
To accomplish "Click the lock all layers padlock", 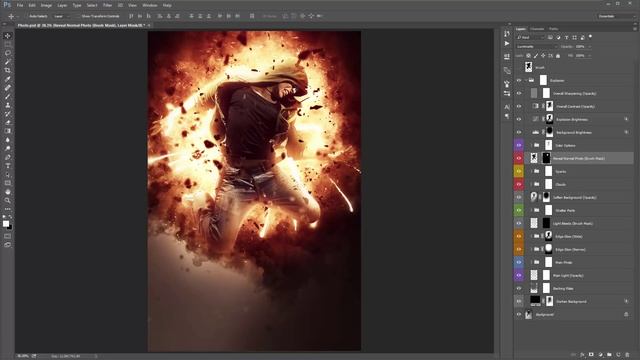I will coord(558,56).
